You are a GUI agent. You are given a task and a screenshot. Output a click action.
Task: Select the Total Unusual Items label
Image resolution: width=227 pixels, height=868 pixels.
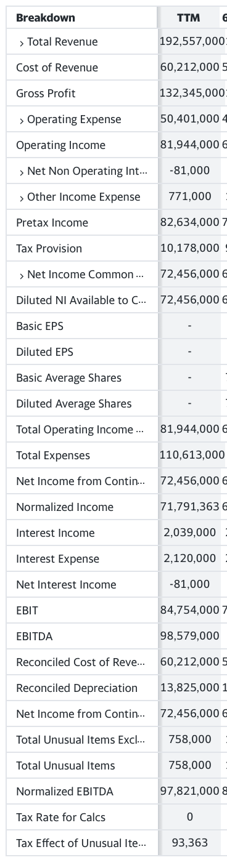[x=65, y=766]
